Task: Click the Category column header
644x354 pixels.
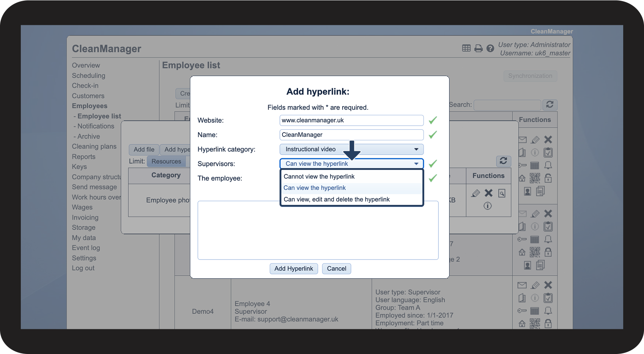Action: tap(166, 175)
